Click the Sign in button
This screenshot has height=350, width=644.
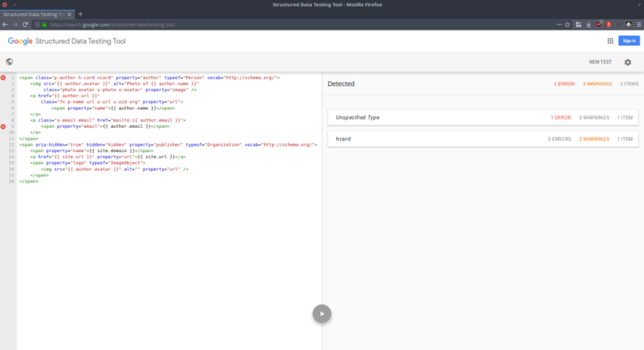click(x=629, y=41)
